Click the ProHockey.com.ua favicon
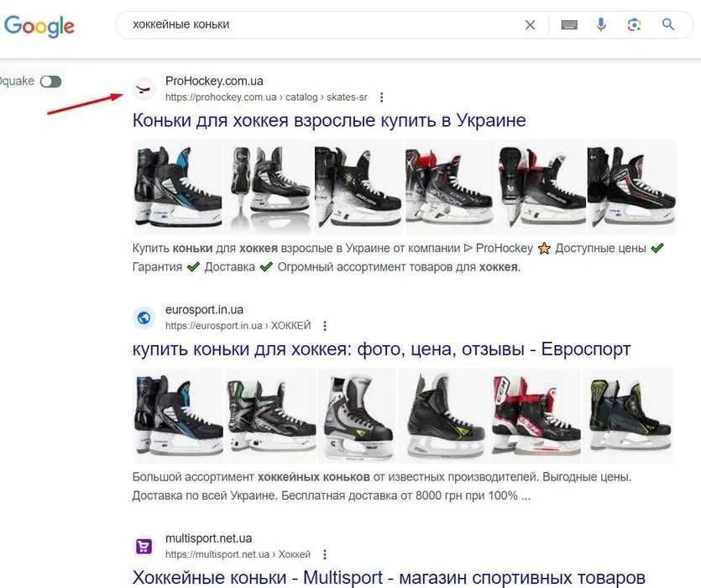The width and height of the screenshot is (701, 588). click(x=144, y=89)
